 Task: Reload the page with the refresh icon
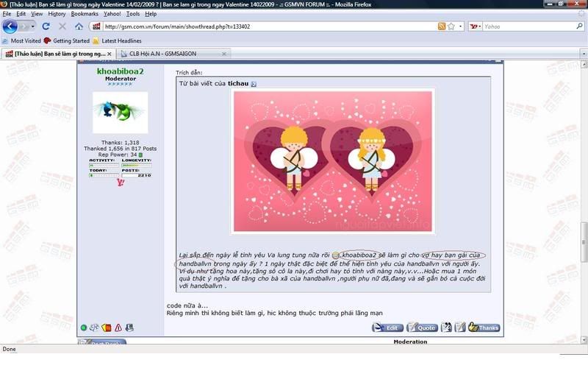pyautogui.click(x=46, y=26)
